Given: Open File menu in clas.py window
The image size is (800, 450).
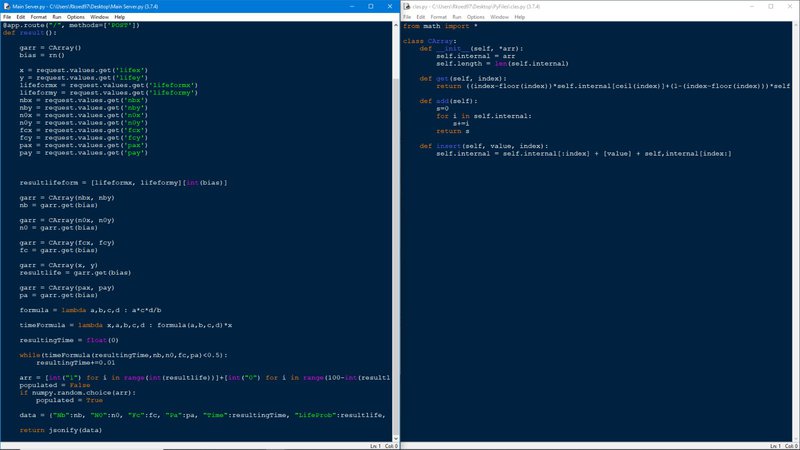Looking at the screenshot, I should [x=407, y=17].
